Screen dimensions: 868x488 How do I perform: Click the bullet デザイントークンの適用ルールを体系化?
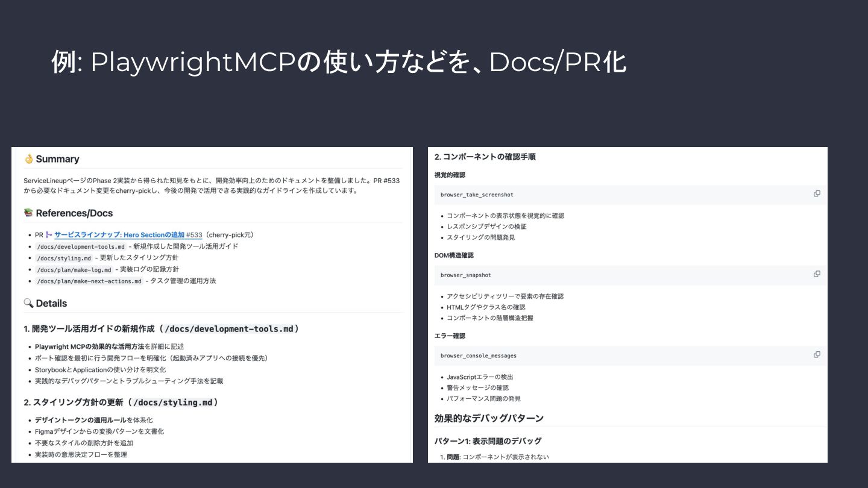tap(93, 420)
